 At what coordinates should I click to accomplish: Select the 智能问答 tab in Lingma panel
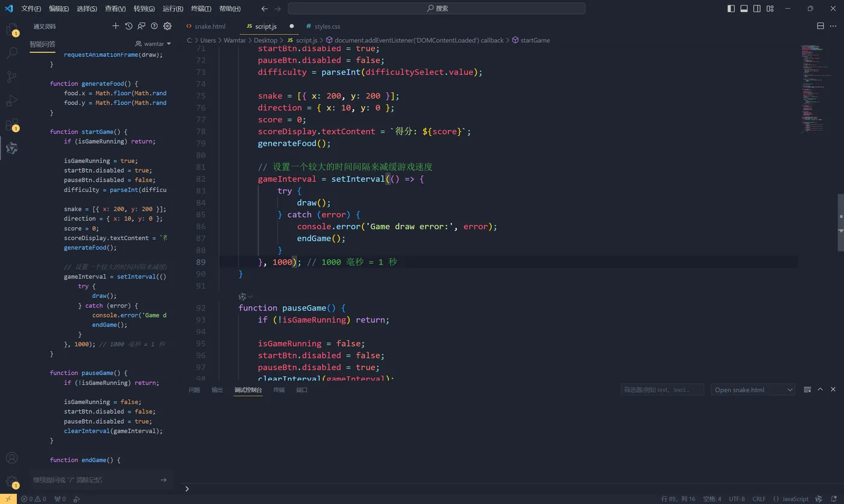pyautogui.click(x=42, y=43)
